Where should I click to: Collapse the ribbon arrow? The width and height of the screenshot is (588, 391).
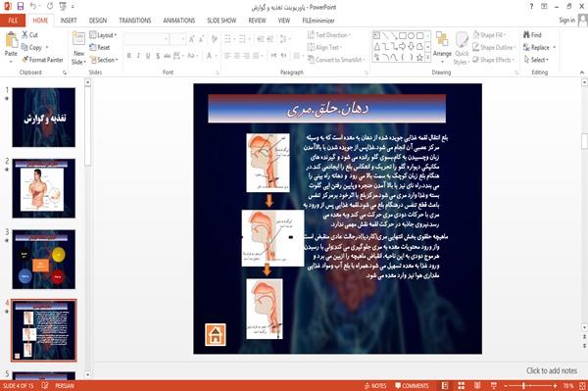tap(582, 73)
